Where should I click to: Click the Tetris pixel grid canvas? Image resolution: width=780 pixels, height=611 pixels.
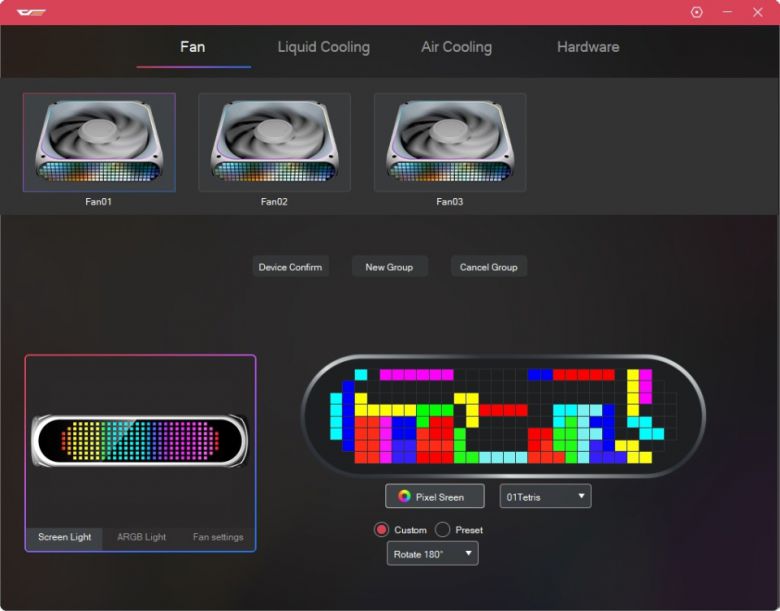tap(503, 416)
